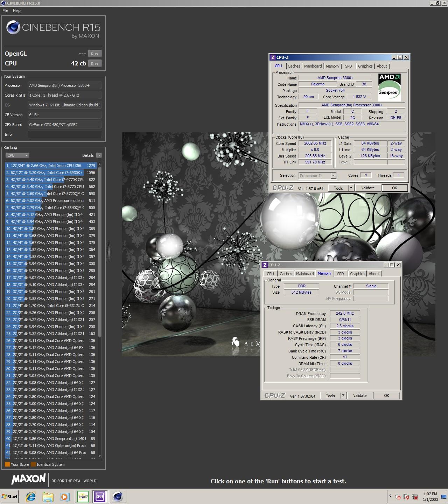Click the CPU-Z title bar icon of CPU tab window
Viewport: 448px width, 504px height.
click(x=273, y=57)
